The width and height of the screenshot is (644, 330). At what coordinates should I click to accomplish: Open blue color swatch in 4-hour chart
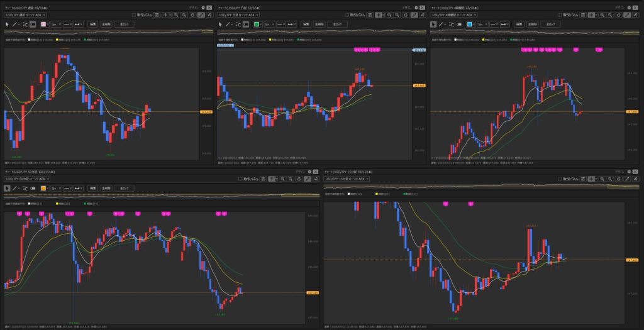470,25
